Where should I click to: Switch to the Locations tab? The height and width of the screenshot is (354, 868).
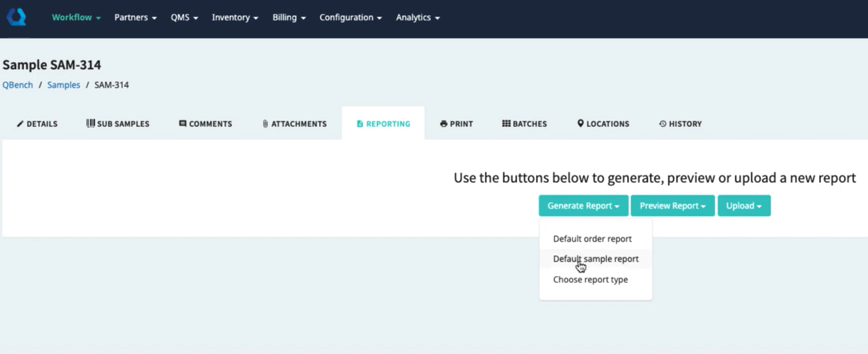603,124
